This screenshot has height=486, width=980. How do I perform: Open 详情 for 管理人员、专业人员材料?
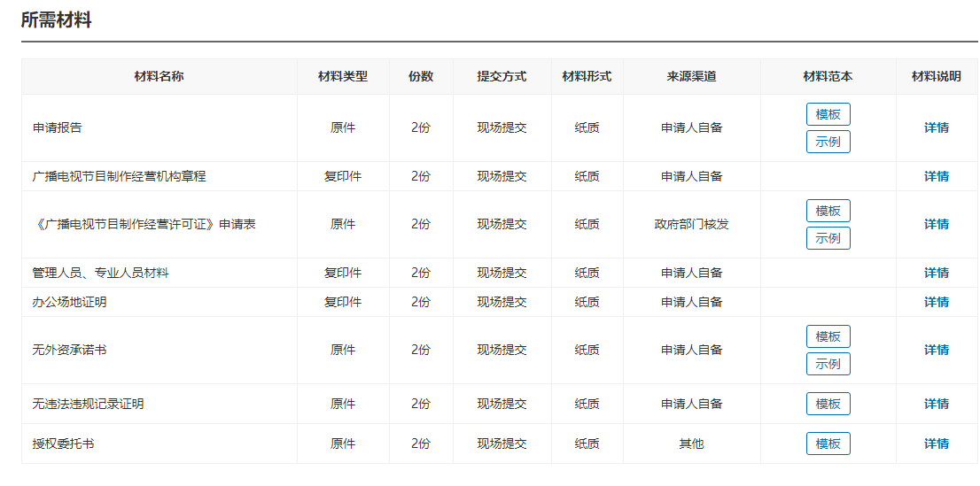936,273
